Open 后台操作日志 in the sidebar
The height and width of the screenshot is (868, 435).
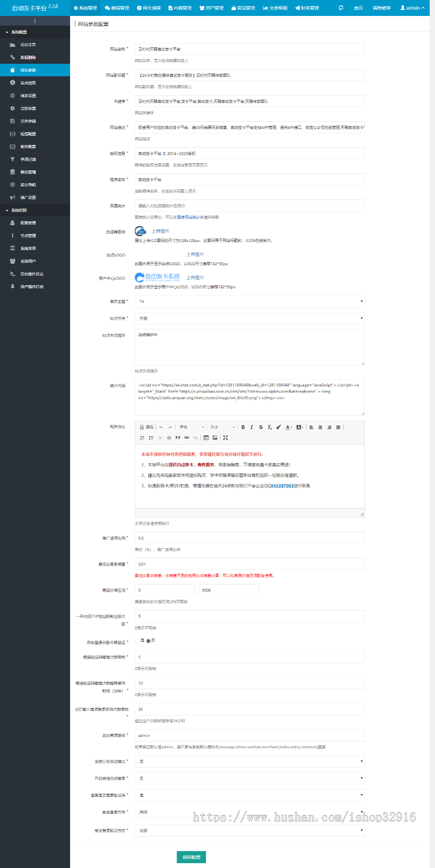point(35,274)
